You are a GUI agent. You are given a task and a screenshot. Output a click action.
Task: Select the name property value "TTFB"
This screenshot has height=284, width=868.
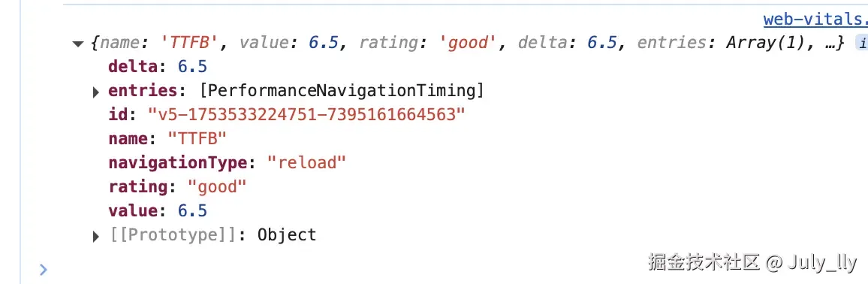point(197,139)
